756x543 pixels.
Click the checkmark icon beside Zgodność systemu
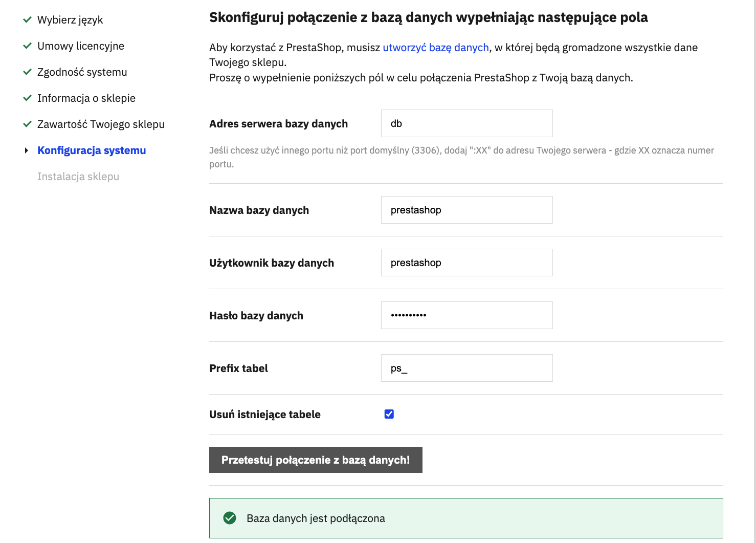(x=28, y=72)
